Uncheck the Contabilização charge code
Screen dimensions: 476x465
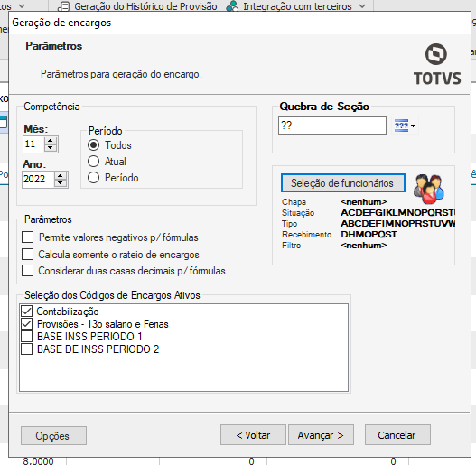pos(27,312)
